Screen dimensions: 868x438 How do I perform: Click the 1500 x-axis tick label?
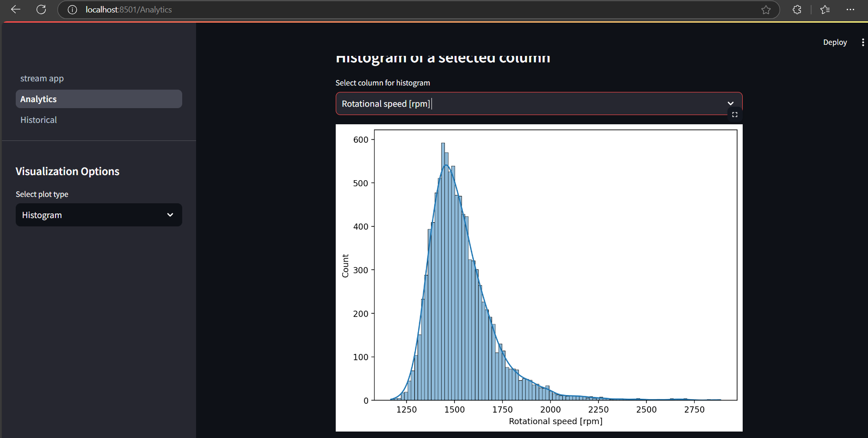click(x=455, y=409)
